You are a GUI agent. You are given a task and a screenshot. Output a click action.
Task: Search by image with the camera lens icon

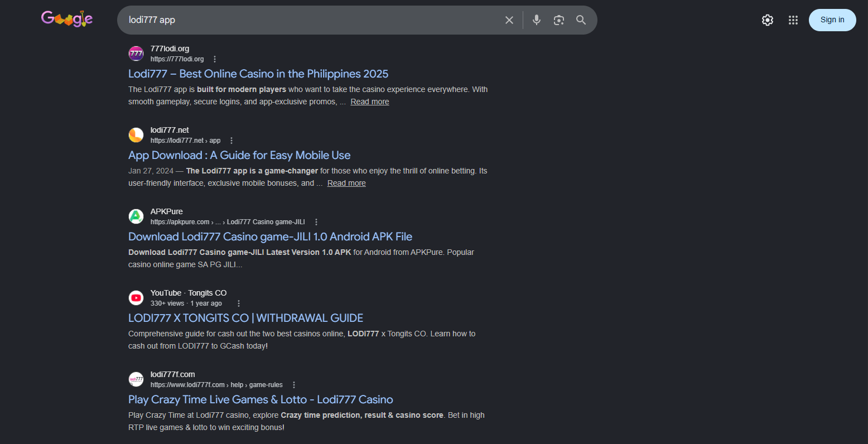coord(559,20)
